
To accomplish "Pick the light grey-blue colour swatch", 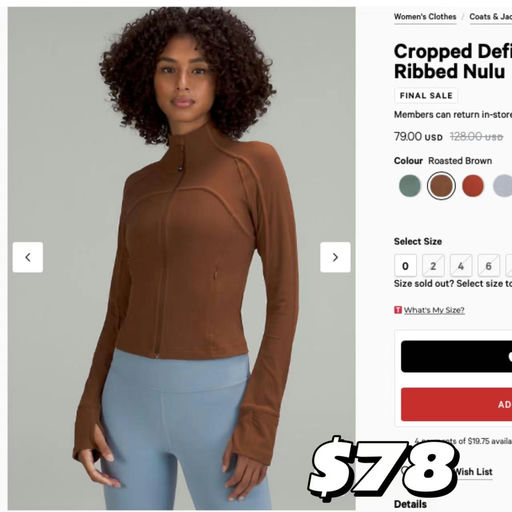I will (x=503, y=185).
